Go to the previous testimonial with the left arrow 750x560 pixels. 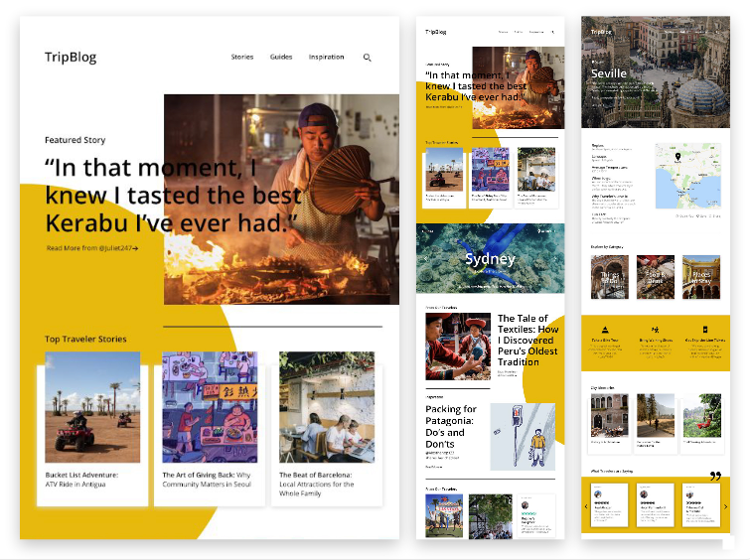point(586,506)
